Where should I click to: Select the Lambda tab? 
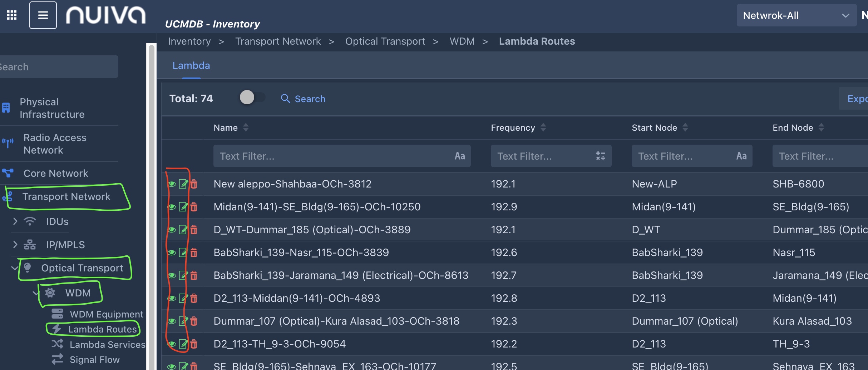coord(191,66)
